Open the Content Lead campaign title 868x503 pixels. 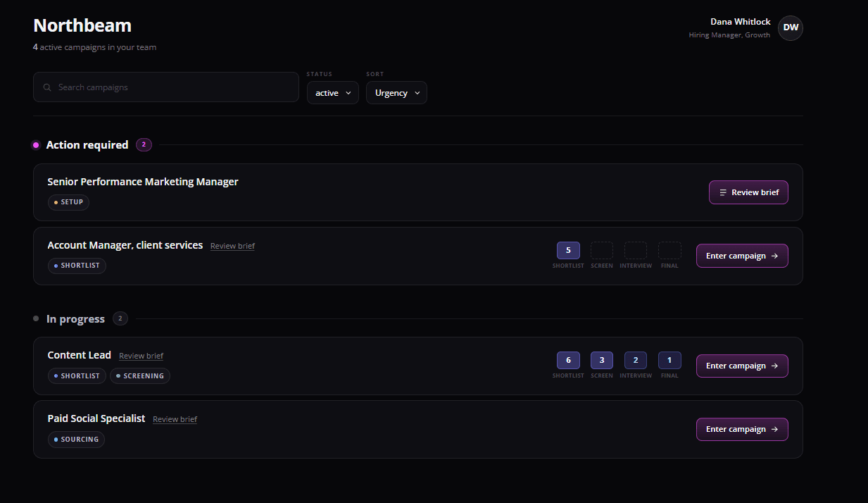tap(80, 355)
